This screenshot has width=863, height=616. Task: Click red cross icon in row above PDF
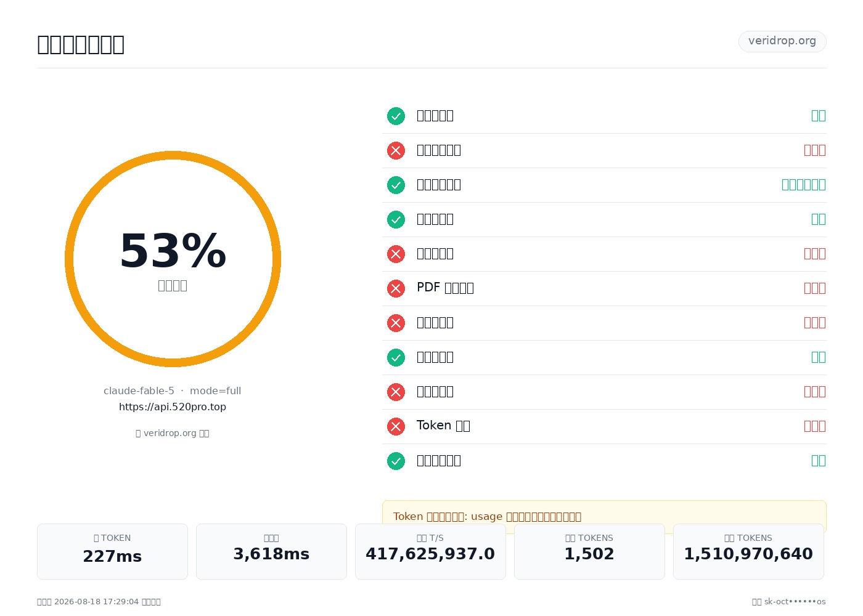tap(396, 254)
